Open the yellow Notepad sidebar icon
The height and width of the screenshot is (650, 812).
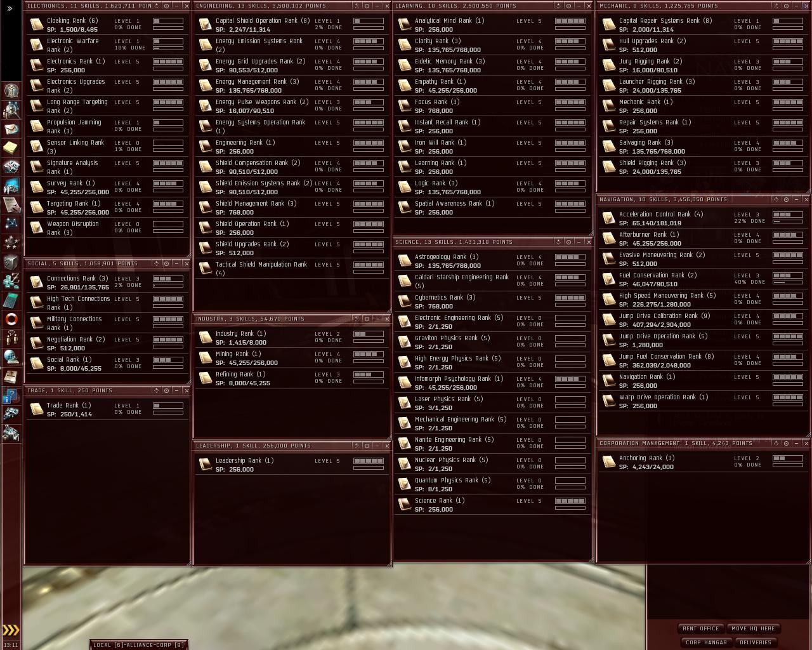[x=11, y=147]
